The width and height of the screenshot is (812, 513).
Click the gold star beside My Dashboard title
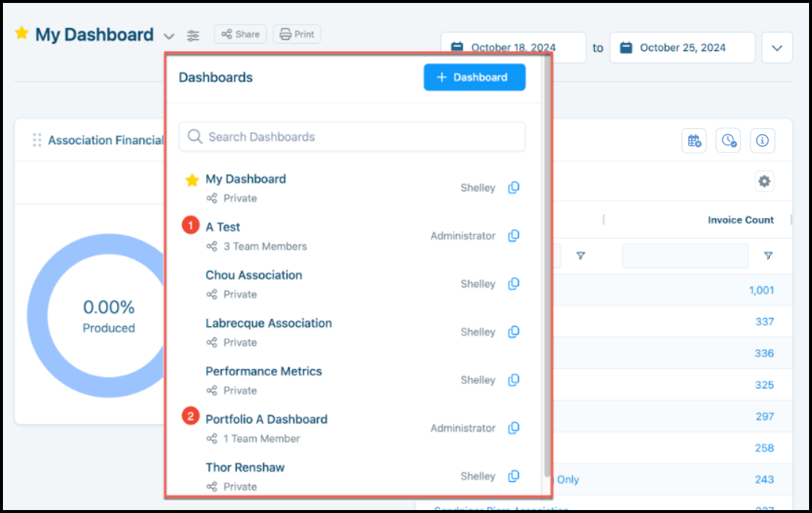pyautogui.click(x=21, y=33)
